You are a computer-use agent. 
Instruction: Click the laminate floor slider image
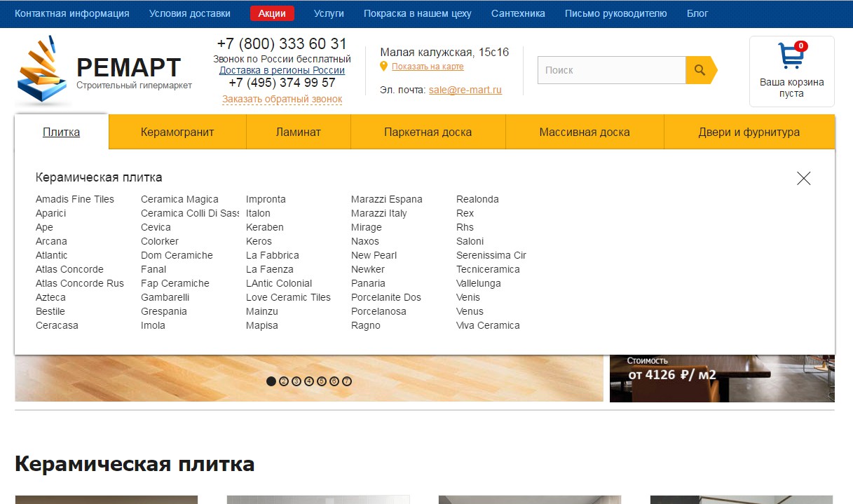click(309, 379)
